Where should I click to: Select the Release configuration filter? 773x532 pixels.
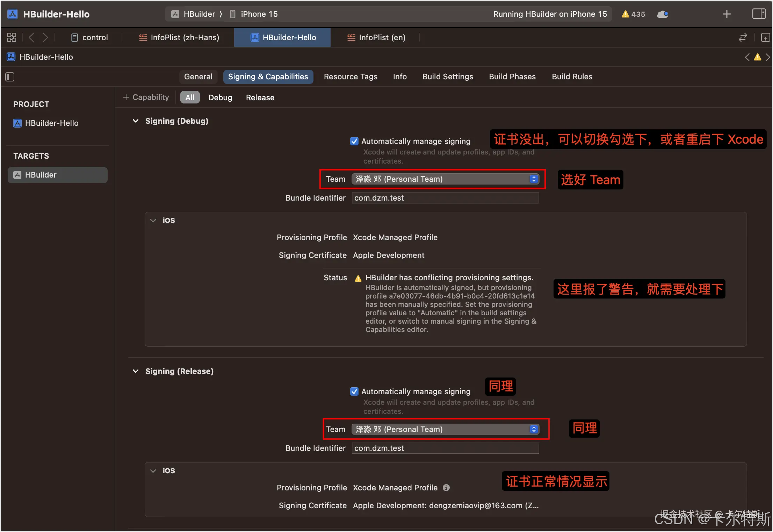(x=260, y=98)
